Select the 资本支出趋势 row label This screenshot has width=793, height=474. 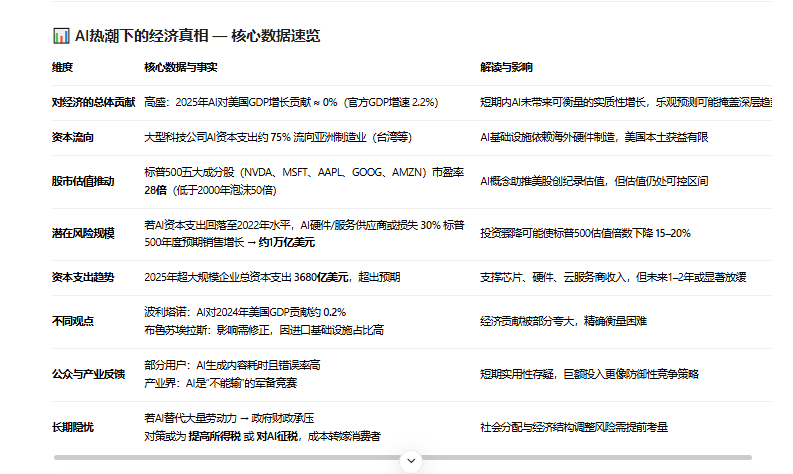[83, 277]
